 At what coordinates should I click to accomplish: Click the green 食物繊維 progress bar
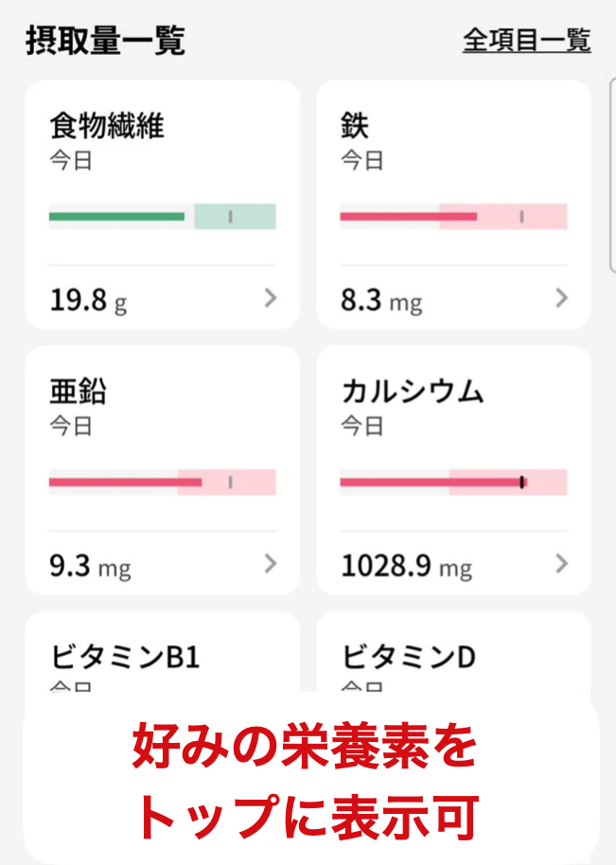[x=162, y=217]
